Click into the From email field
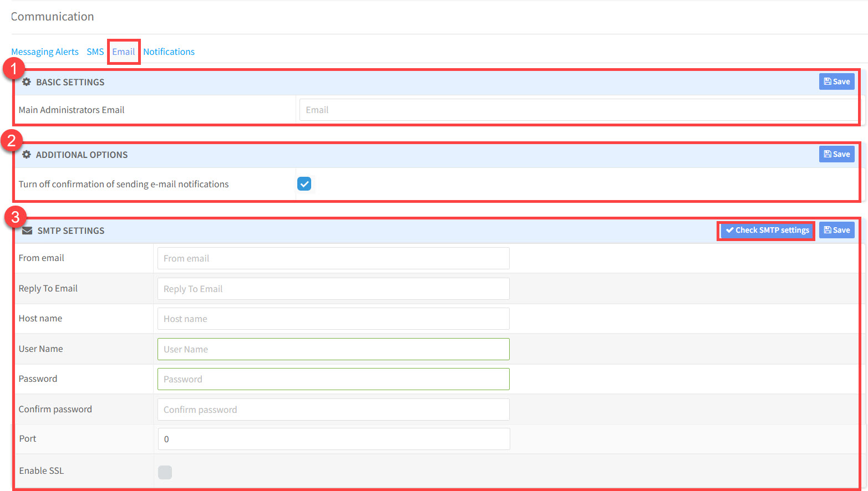The image size is (868, 491). (x=333, y=258)
